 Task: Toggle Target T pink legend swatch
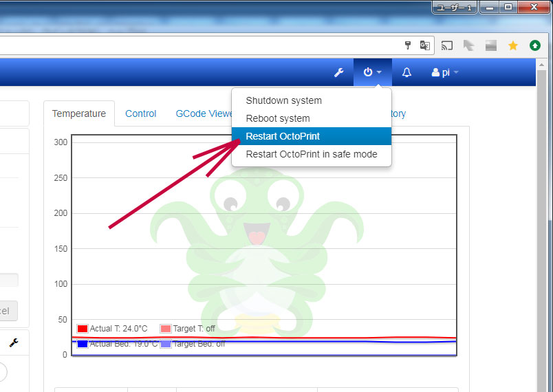coord(165,329)
